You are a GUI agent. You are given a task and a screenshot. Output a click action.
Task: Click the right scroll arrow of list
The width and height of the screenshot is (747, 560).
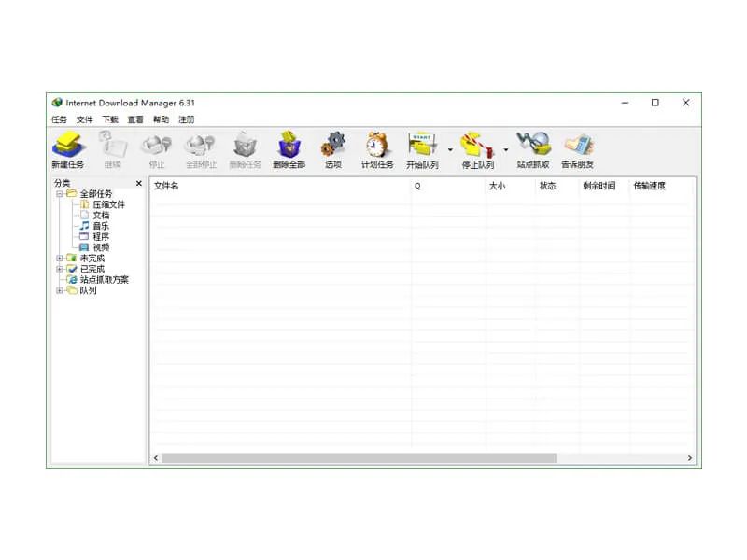tap(690, 458)
